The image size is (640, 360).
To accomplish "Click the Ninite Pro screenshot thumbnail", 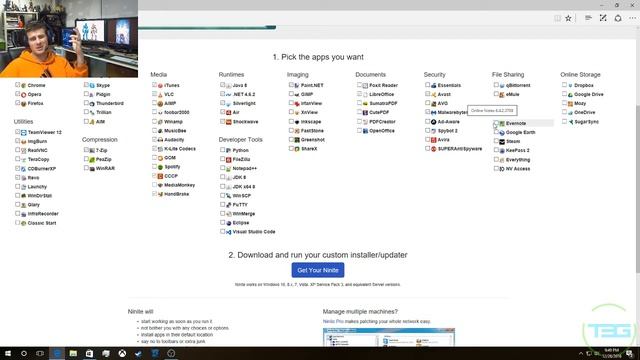I will 389,337.
